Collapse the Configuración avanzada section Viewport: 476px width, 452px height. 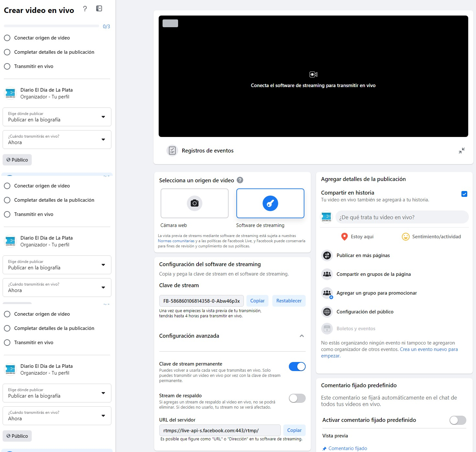[x=301, y=336]
